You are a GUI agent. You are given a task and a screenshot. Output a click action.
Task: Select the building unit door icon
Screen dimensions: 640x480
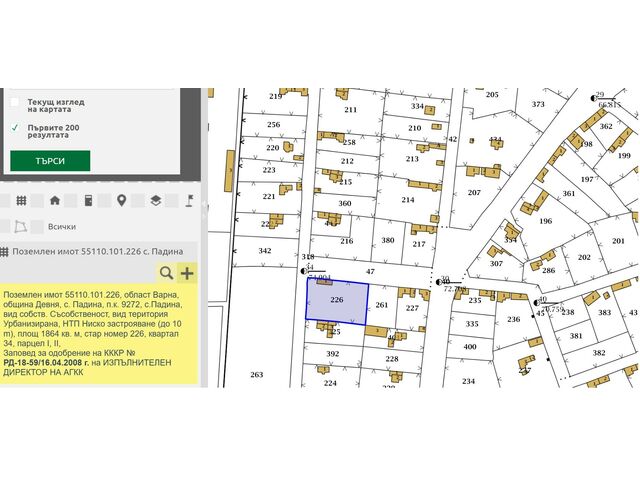88,200
